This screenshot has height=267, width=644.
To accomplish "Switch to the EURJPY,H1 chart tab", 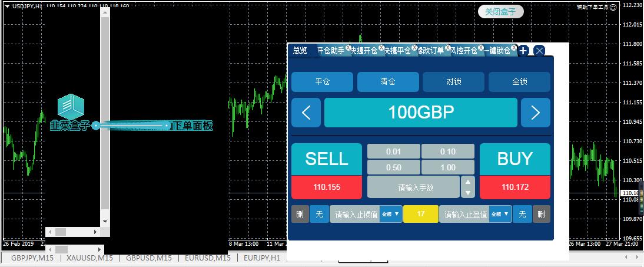I will pos(261,258).
